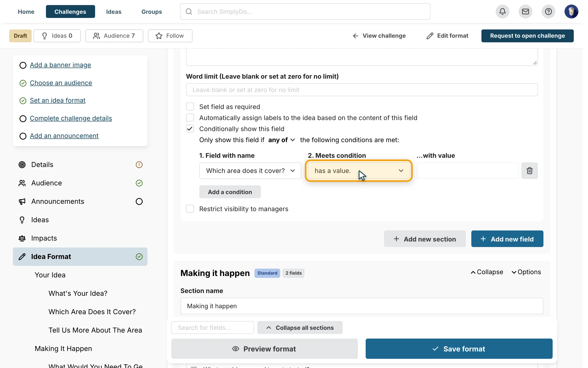Viewport: 588px width, 368px height.
Task: Open the mail messages icon
Action: click(x=525, y=11)
